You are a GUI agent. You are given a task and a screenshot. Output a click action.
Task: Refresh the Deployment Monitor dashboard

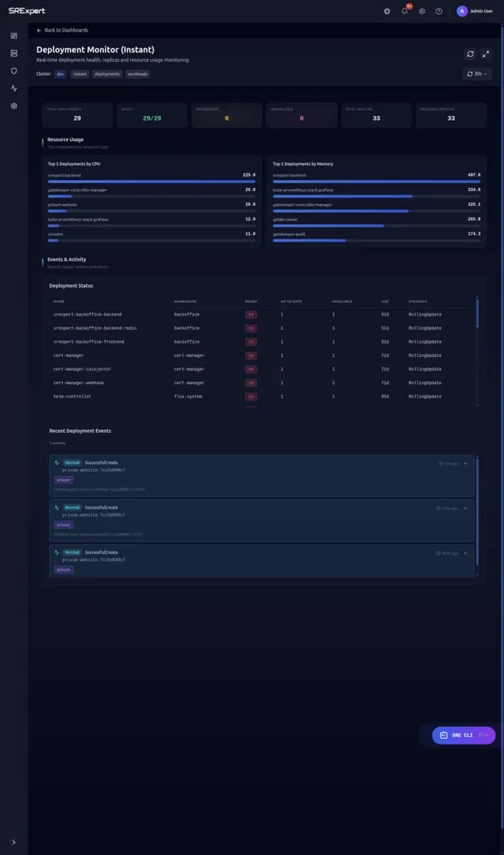[x=471, y=53]
